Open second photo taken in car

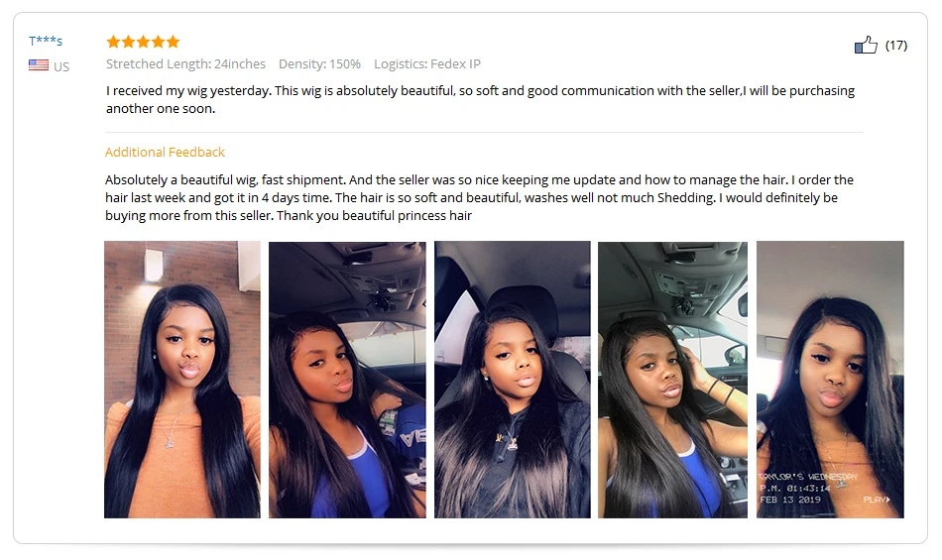[347, 380]
